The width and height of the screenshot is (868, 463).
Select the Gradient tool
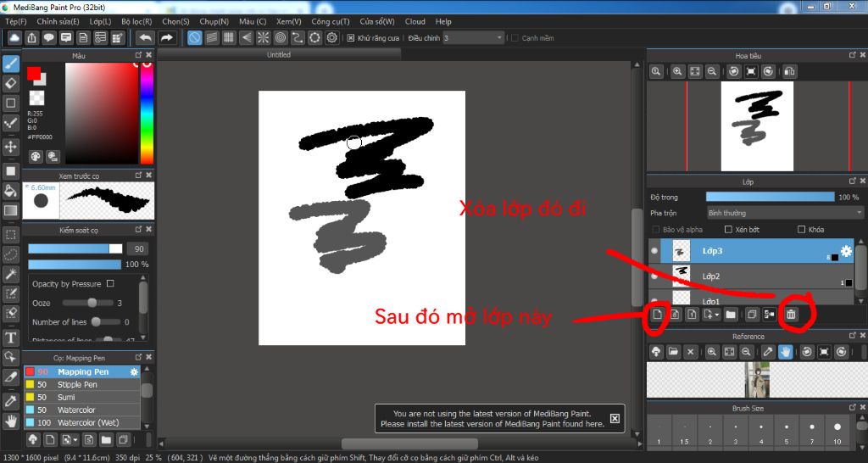point(10,210)
